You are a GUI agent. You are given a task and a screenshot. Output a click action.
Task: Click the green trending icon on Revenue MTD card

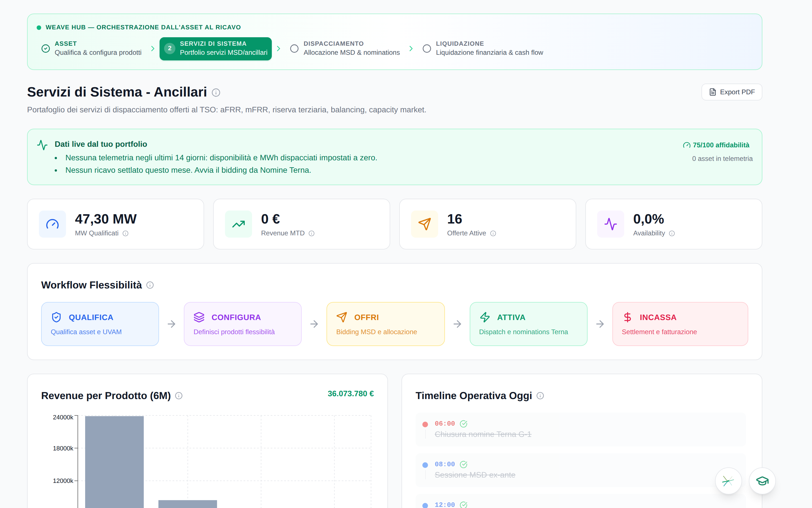pyautogui.click(x=238, y=224)
